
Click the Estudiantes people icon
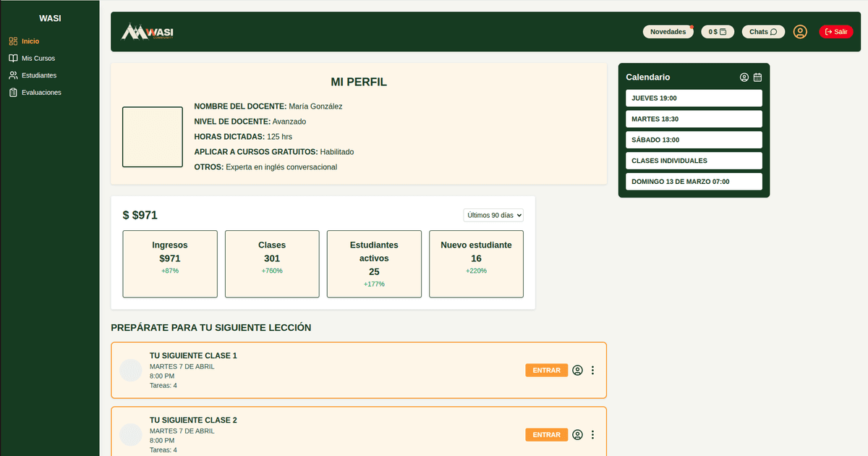tap(13, 75)
